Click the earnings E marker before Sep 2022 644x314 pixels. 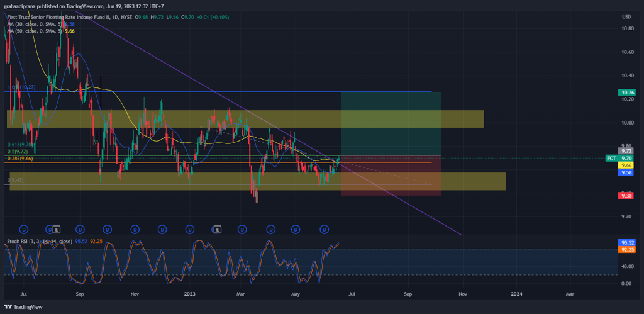point(57,229)
